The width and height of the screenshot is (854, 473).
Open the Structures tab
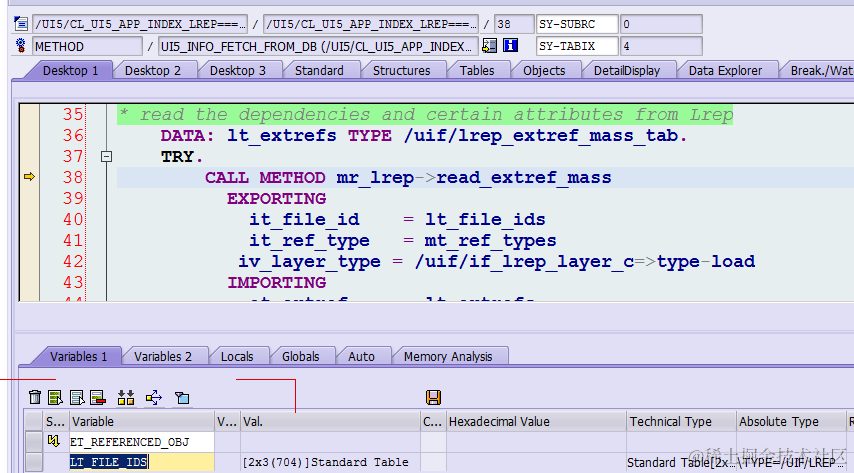pyautogui.click(x=401, y=70)
